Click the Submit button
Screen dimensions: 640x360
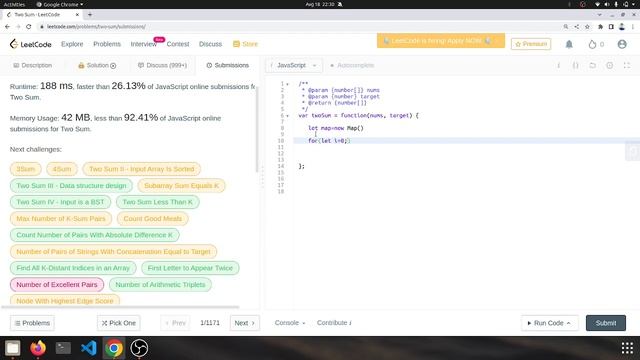tap(606, 323)
